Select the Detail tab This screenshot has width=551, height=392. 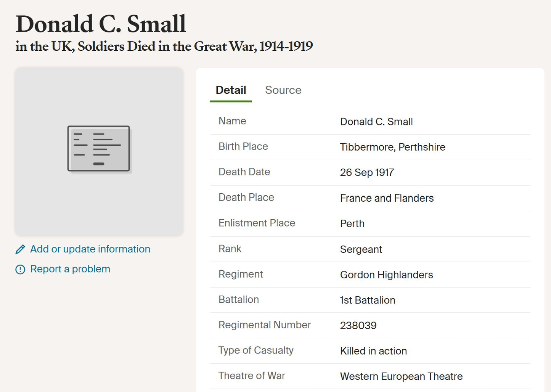click(x=231, y=90)
